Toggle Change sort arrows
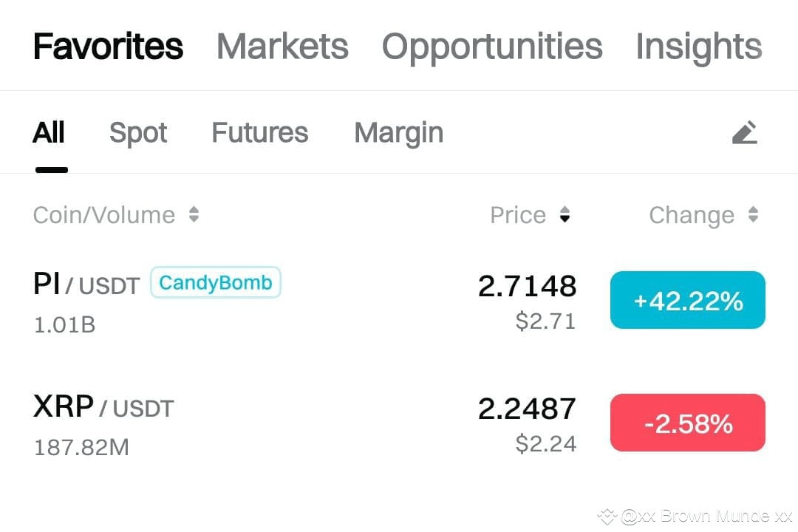The height and width of the screenshot is (532, 798). pyautogui.click(x=753, y=214)
